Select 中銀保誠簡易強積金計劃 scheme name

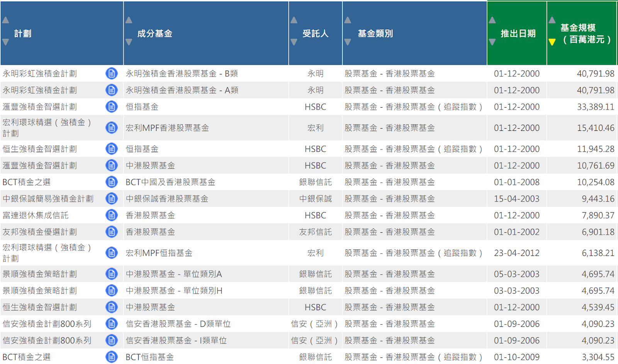coord(48,198)
